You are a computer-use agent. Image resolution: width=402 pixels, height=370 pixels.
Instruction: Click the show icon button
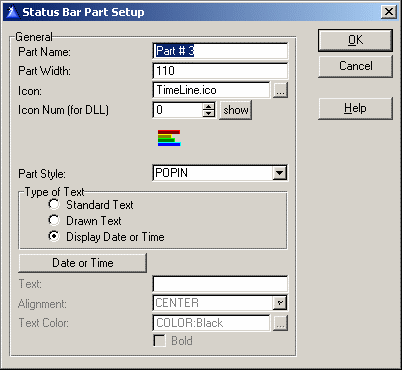(236, 110)
